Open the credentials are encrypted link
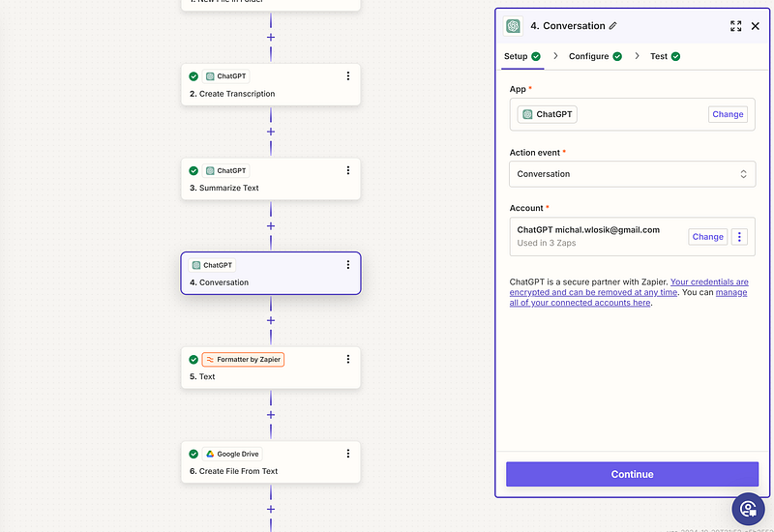This screenshot has height=532, width=774. tap(629, 286)
